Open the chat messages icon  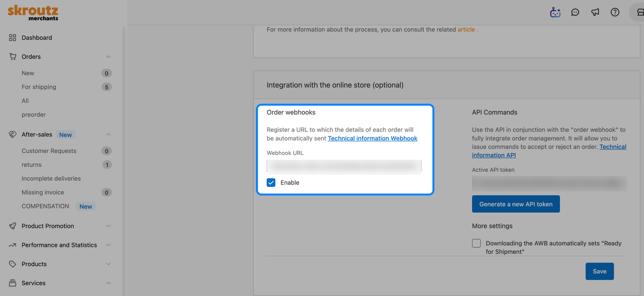575,12
